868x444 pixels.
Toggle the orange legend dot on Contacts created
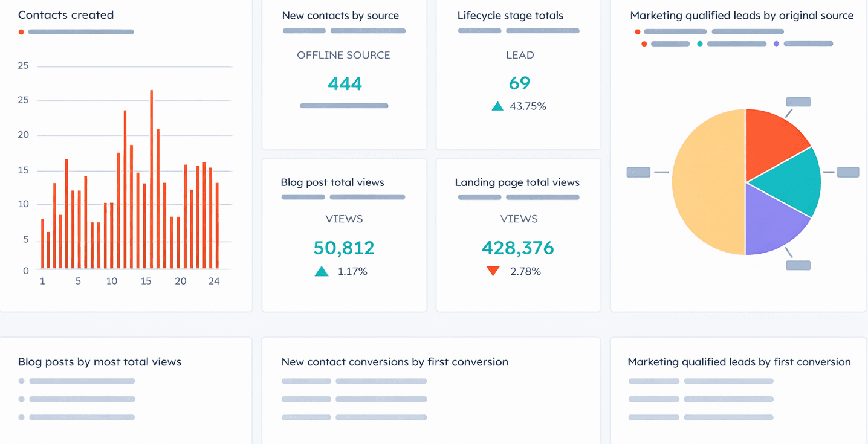coord(21,31)
